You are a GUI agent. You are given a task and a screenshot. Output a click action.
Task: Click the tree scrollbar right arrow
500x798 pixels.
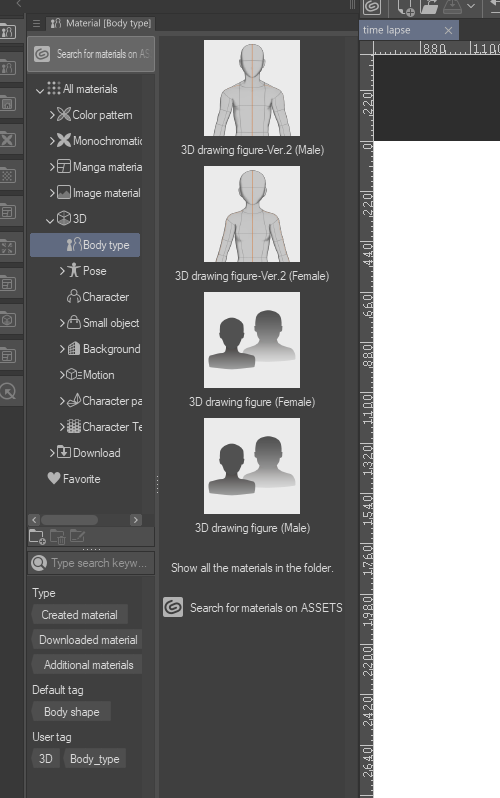tap(135, 520)
